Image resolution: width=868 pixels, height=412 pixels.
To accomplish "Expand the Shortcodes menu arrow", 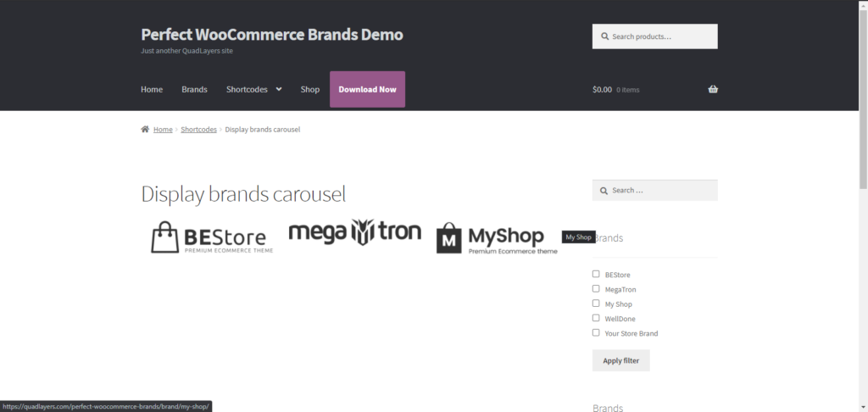I will click(x=278, y=89).
